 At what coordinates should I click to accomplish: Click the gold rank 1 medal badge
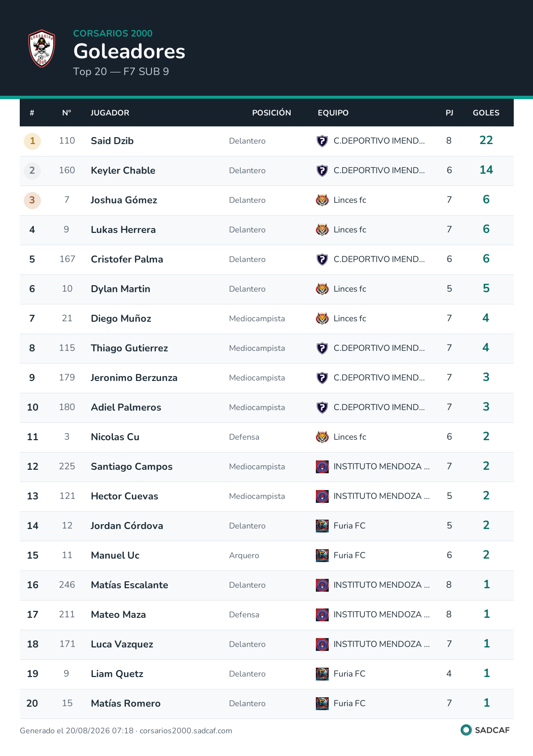(x=32, y=141)
